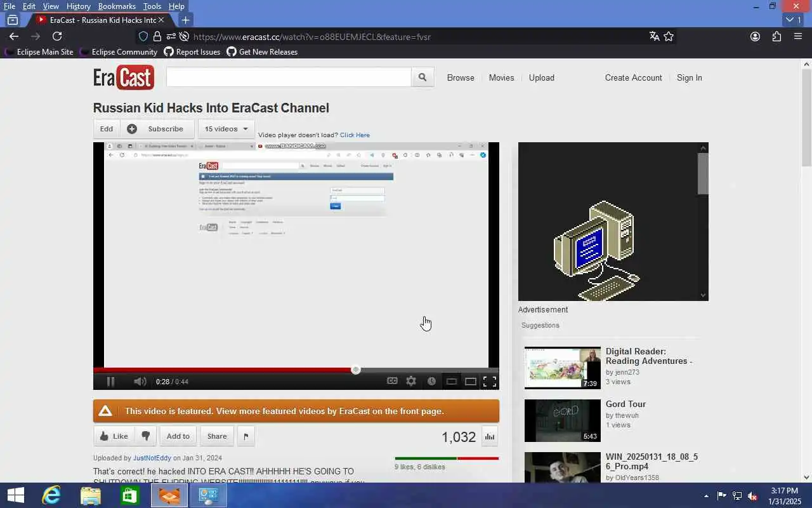Focus the EraCast search field
This screenshot has height=508, width=812.
[289, 77]
